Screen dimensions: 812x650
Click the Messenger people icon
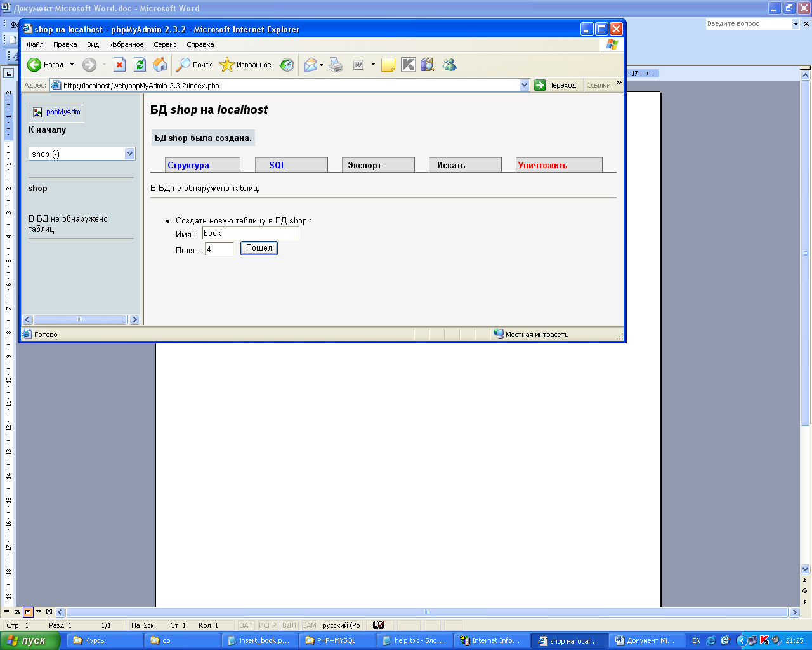click(x=450, y=65)
